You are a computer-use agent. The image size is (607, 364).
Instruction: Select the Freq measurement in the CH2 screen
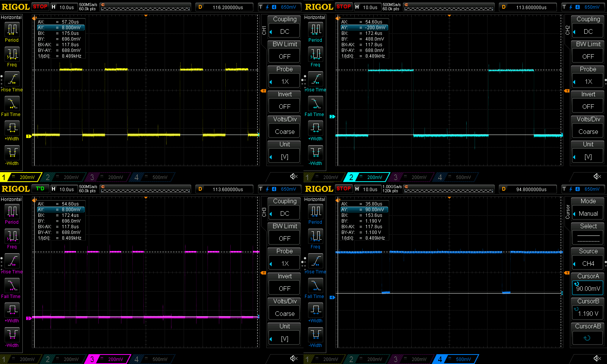(315, 57)
